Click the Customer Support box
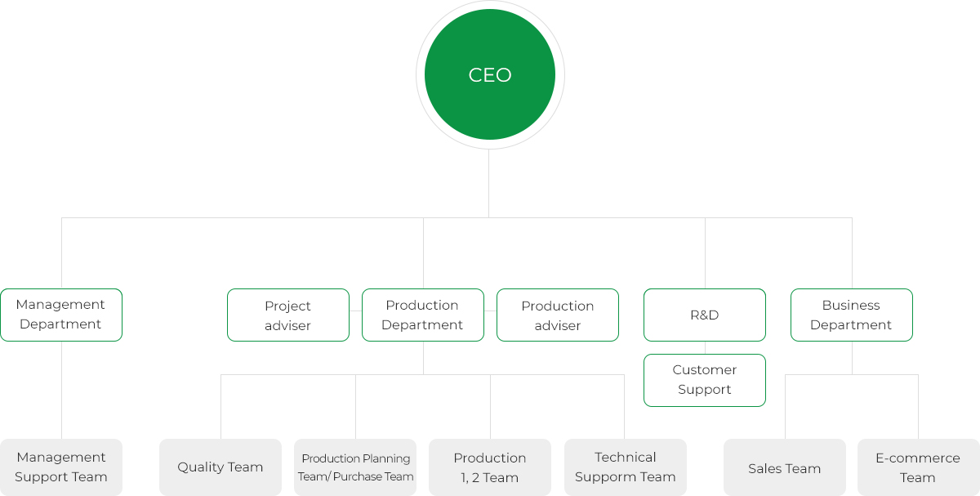980x496 pixels. pos(705,380)
